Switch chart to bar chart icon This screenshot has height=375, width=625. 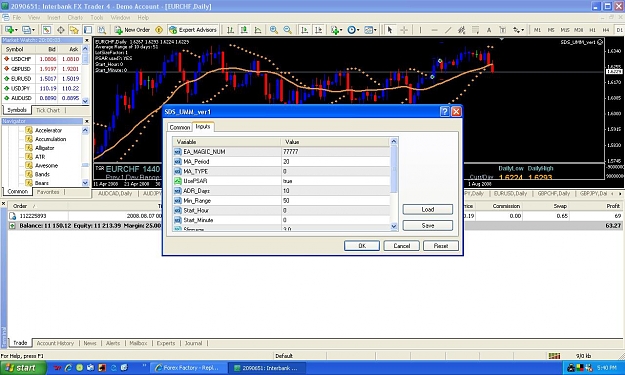pyautogui.click(x=230, y=30)
